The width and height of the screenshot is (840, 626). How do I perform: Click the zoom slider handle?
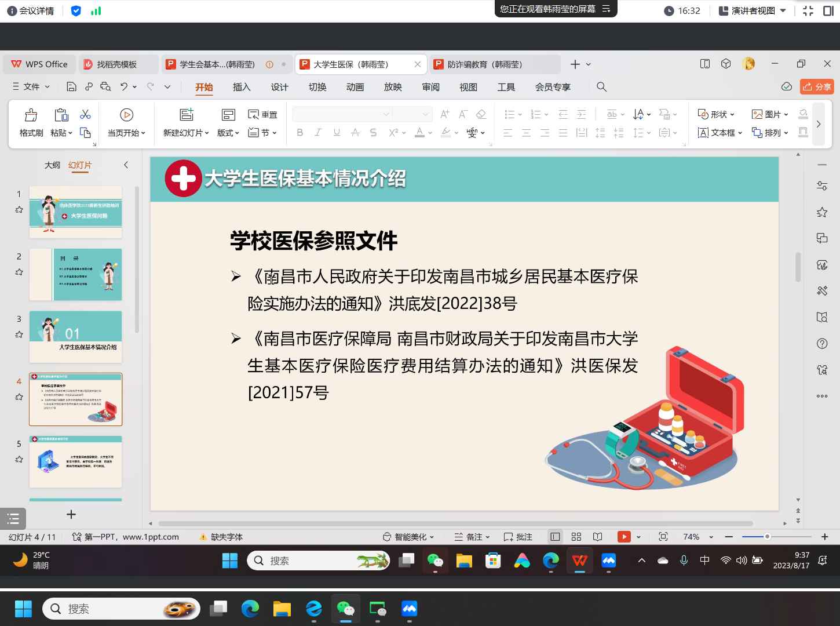767,537
